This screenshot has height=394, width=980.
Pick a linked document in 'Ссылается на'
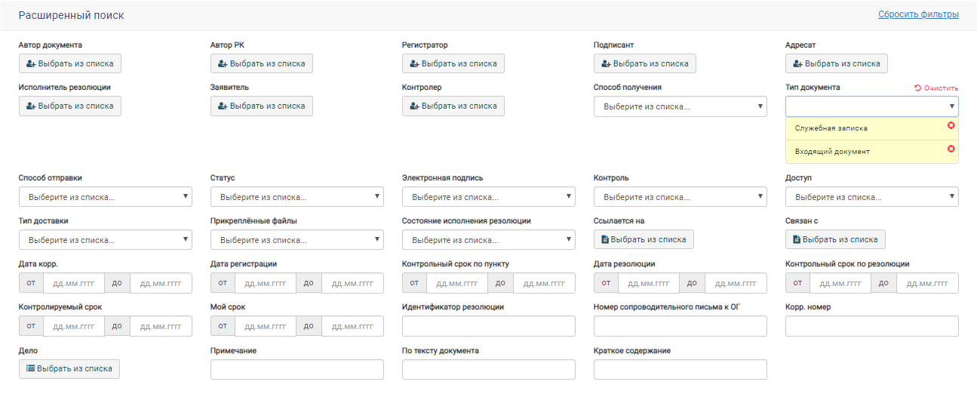pos(643,240)
